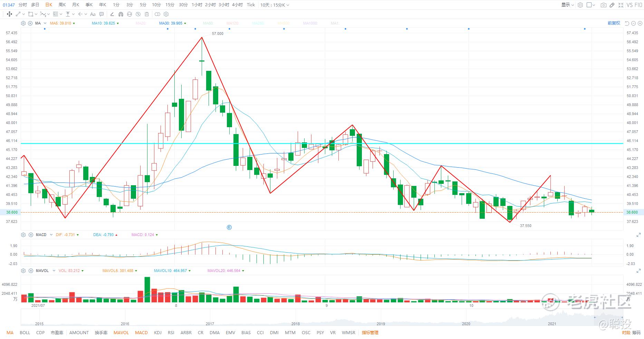Expand the MAVOL indicator dropdown arrow
This screenshot has width=644, height=339.
(54, 271)
